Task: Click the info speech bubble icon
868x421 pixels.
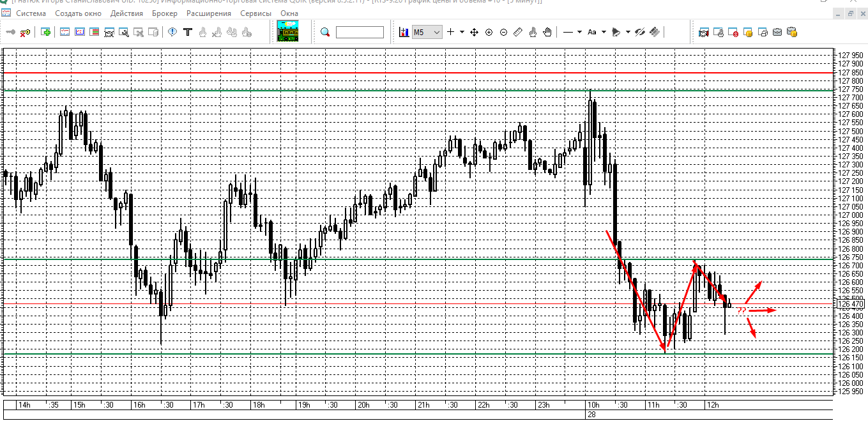Action: [172, 32]
